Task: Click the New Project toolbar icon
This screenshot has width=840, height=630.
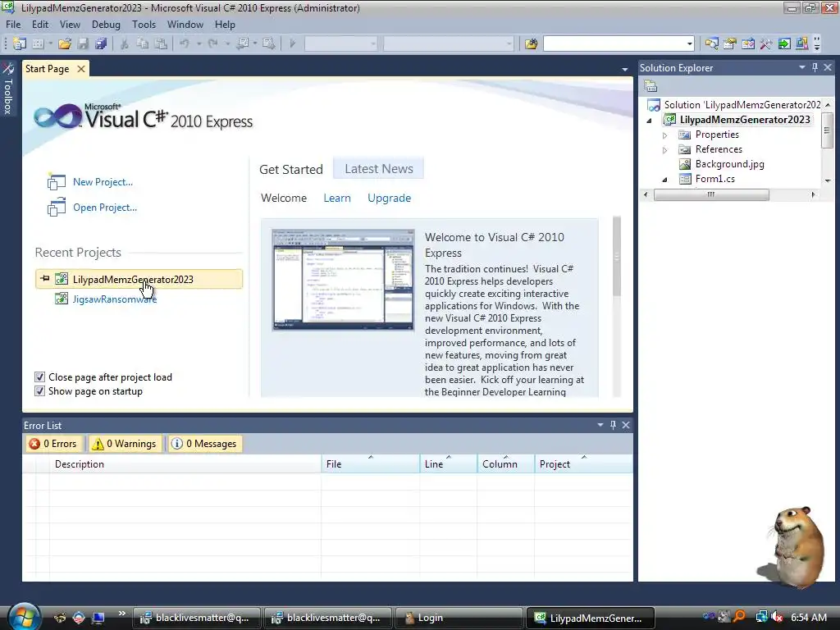Action: coord(20,43)
